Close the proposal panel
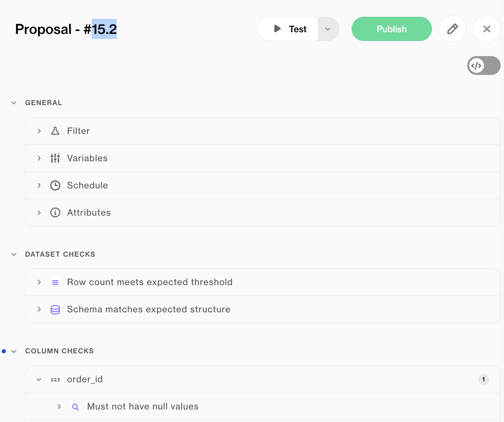Image resolution: width=504 pixels, height=422 pixels. 486,29
